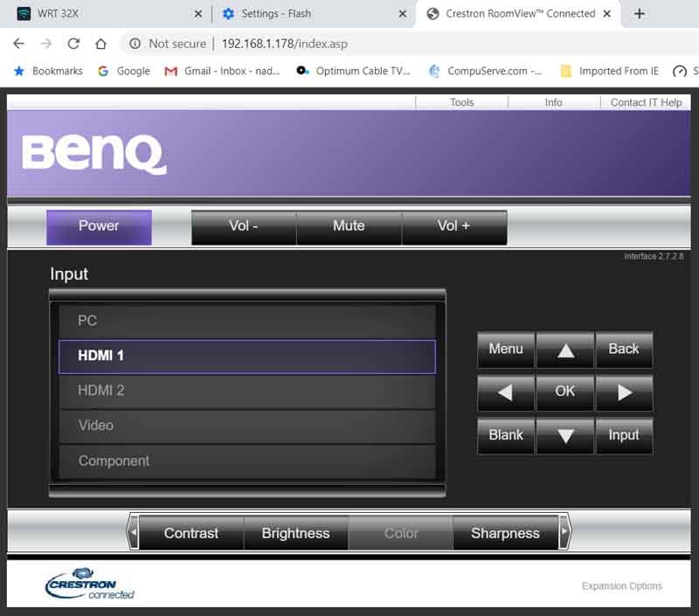Image resolution: width=699 pixels, height=616 pixels.
Task: Select the Crestron RoomView Connected tab
Action: point(517,14)
